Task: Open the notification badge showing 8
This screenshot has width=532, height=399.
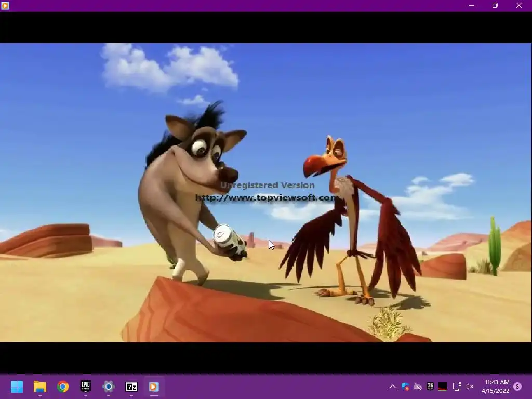Action: tap(517, 387)
